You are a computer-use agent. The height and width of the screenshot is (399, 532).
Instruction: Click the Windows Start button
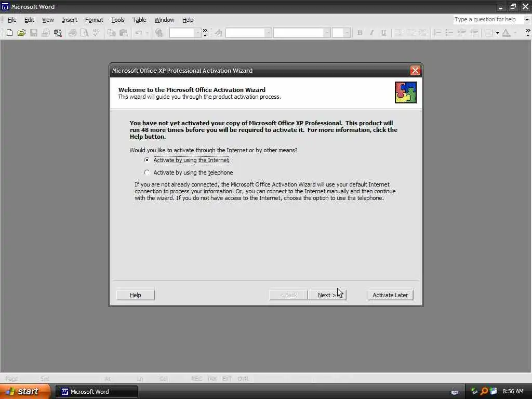pyautogui.click(x=25, y=392)
